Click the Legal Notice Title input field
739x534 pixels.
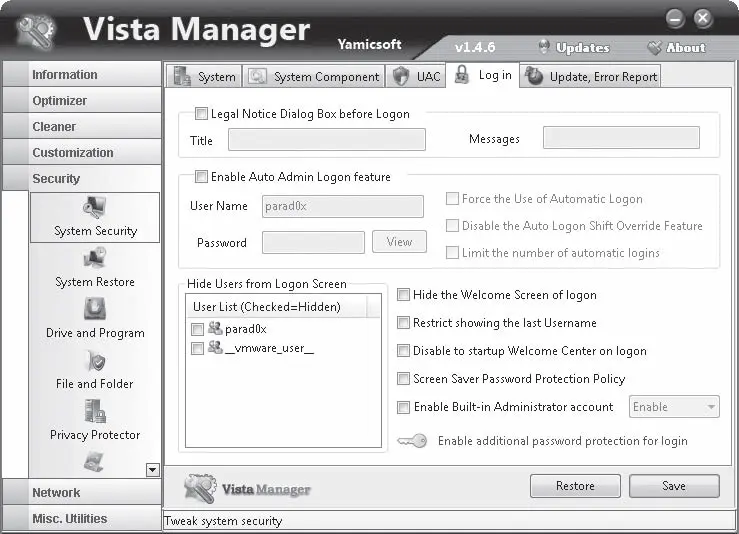(326, 140)
